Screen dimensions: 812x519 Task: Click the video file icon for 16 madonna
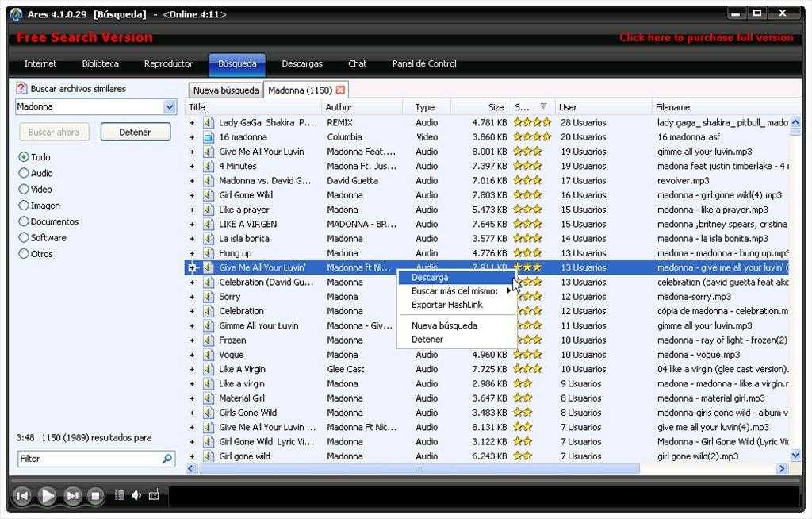click(209, 137)
